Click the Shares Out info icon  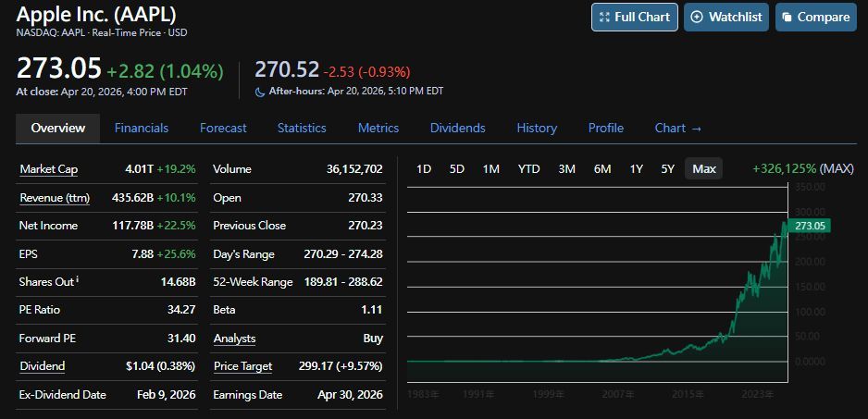point(77,279)
